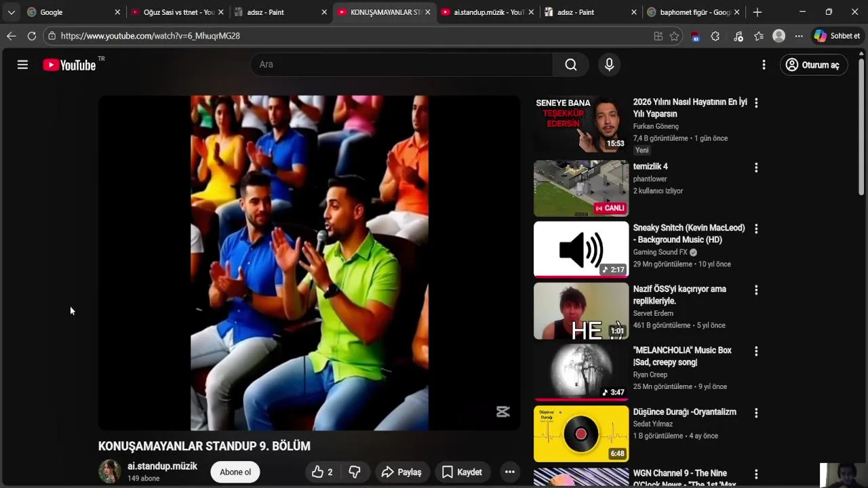
Task: Open the tab search dropdown arrow
Action: coord(11,12)
